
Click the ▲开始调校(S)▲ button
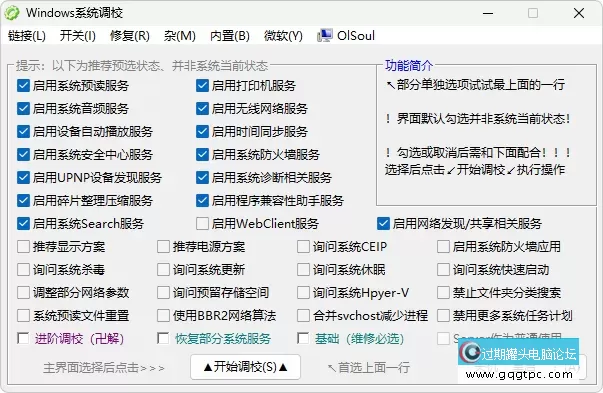(x=245, y=367)
